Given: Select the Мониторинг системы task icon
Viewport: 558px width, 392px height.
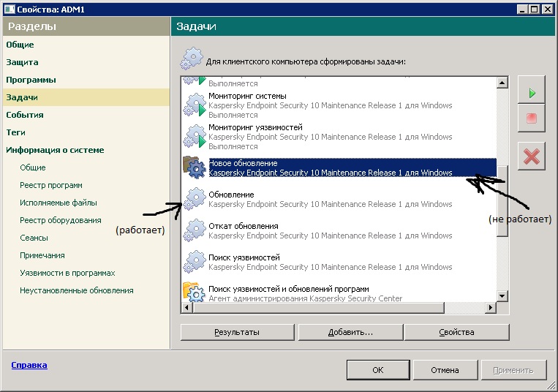Looking at the screenshot, I should pyautogui.click(x=195, y=105).
